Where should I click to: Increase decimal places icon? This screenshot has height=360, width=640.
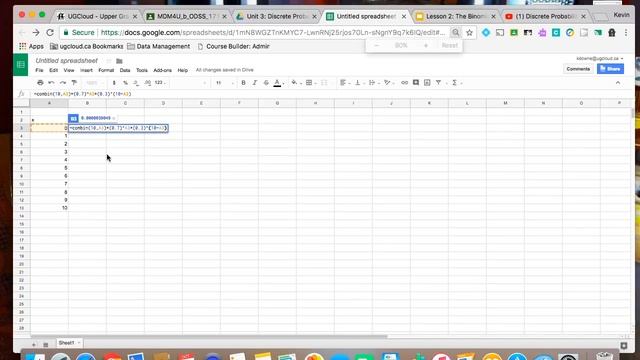tap(147, 82)
